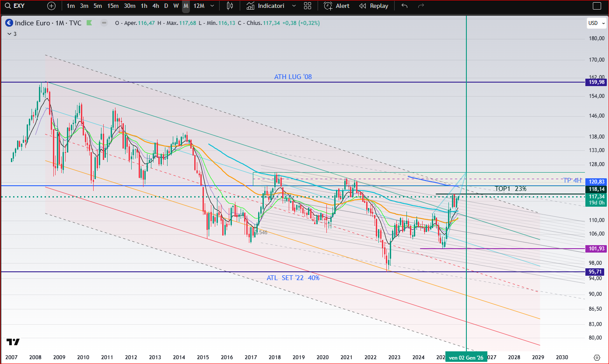Click the TradingView logo on the chart

[x=13, y=342]
